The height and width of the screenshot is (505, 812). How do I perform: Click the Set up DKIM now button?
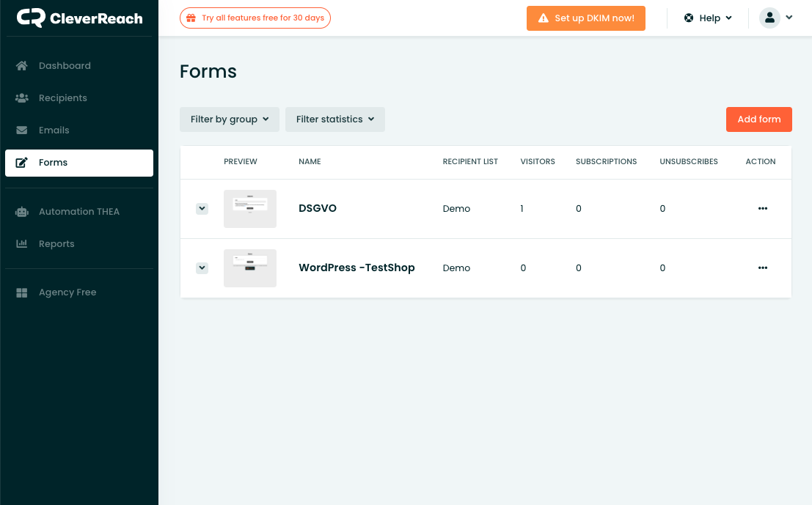(x=585, y=18)
